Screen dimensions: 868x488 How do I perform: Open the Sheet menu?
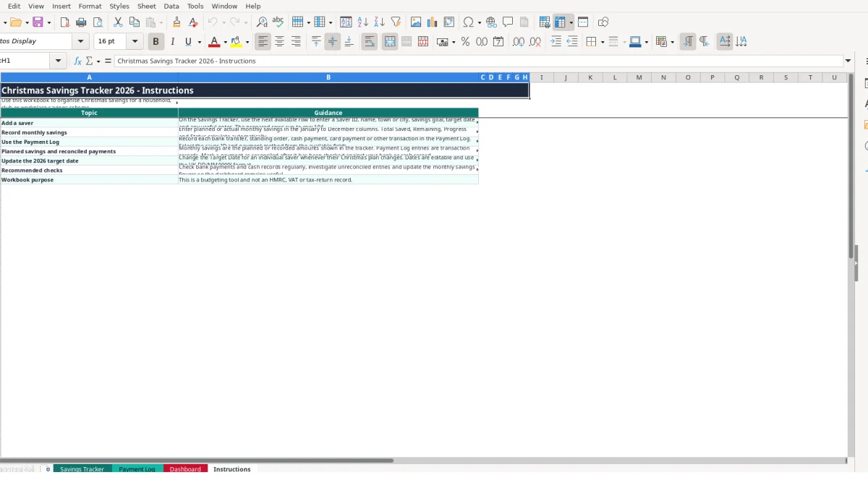point(147,6)
